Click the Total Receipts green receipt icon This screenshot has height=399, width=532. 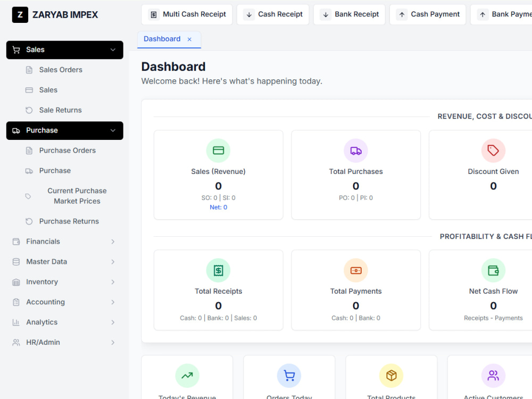pyautogui.click(x=218, y=270)
